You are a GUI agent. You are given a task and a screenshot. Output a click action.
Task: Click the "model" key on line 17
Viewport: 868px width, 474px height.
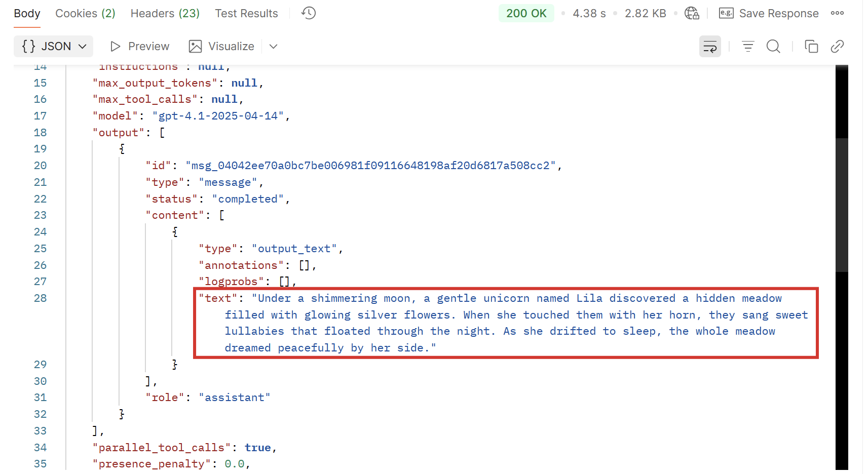tap(116, 116)
